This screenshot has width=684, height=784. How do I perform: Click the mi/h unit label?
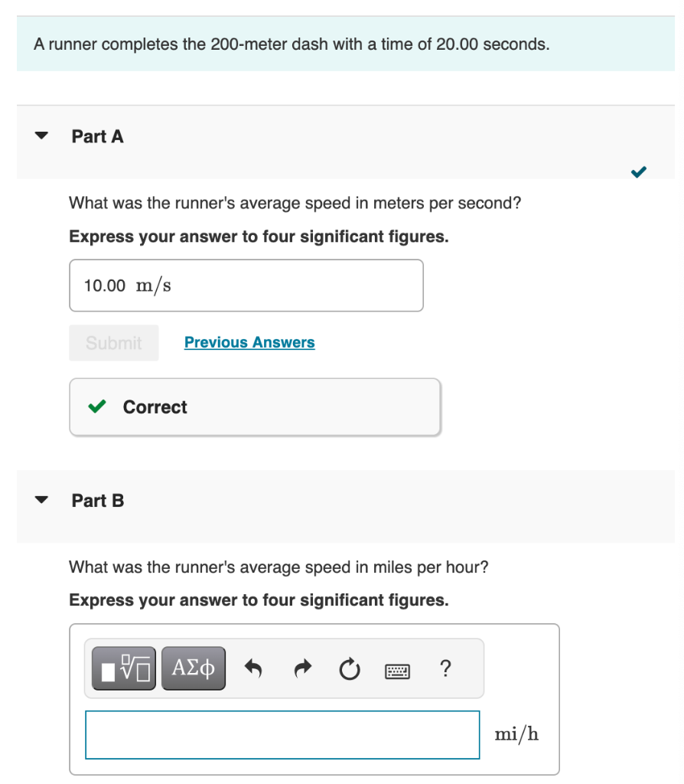click(516, 733)
